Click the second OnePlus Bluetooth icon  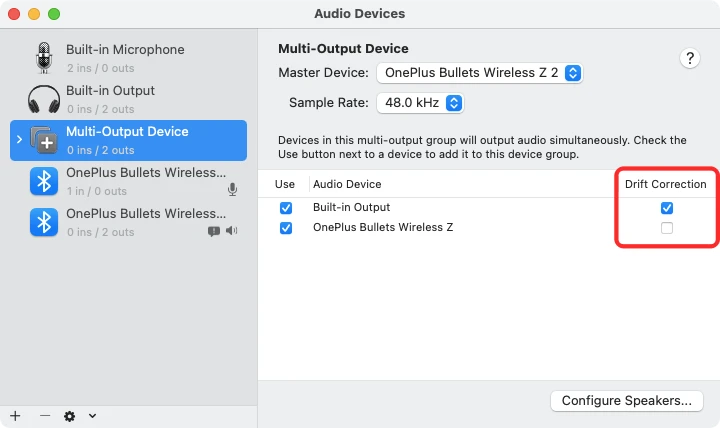coord(43,222)
